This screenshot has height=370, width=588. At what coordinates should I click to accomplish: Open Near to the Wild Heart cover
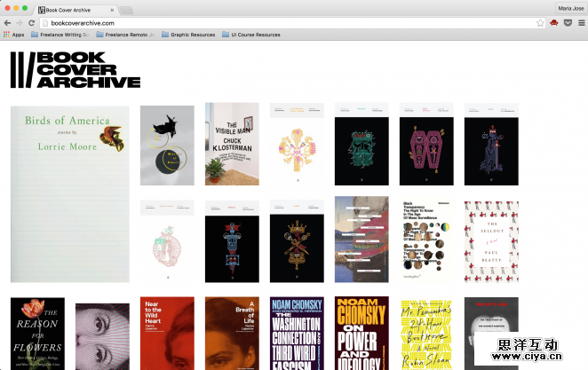coord(167,334)
